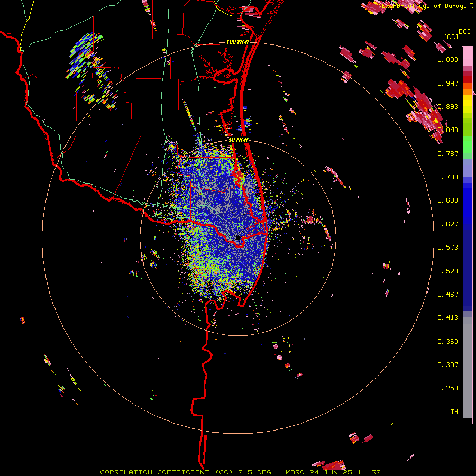Click the 0.307 color scale value
Viewport: 476px width, 476px height.
(448, 365)
